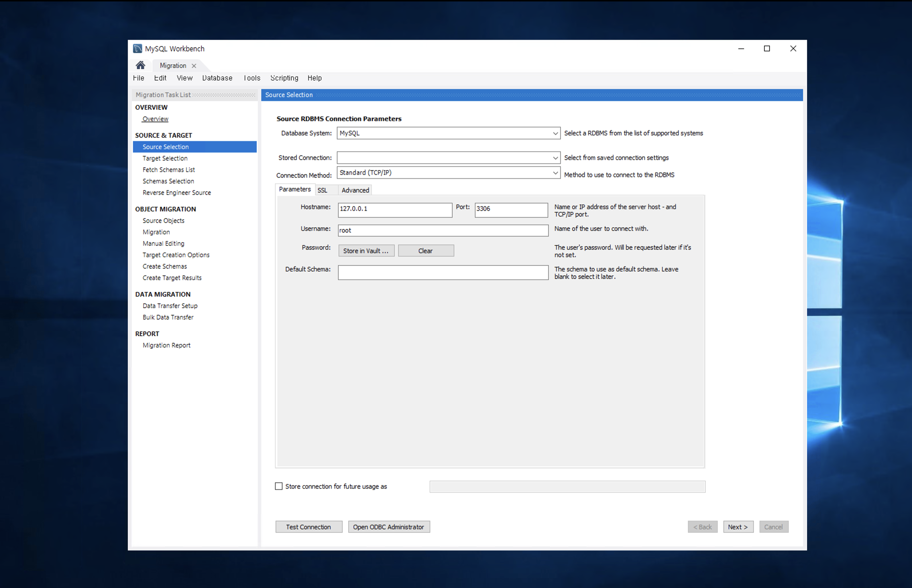Image resolution: width=912 pixels, height=588 pixels.
Task: Open the Help menu
Action: (x=315, y=78)
